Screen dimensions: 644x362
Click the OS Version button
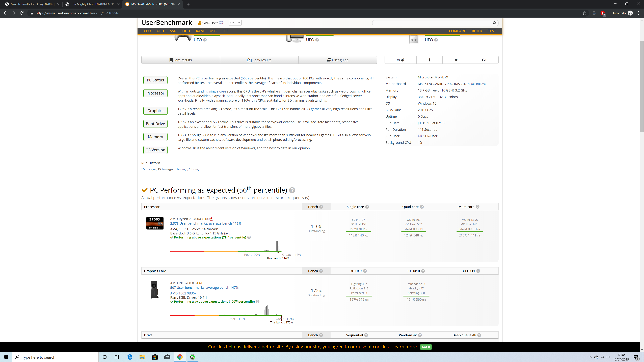pyautogui.click(x=155, y=150)
